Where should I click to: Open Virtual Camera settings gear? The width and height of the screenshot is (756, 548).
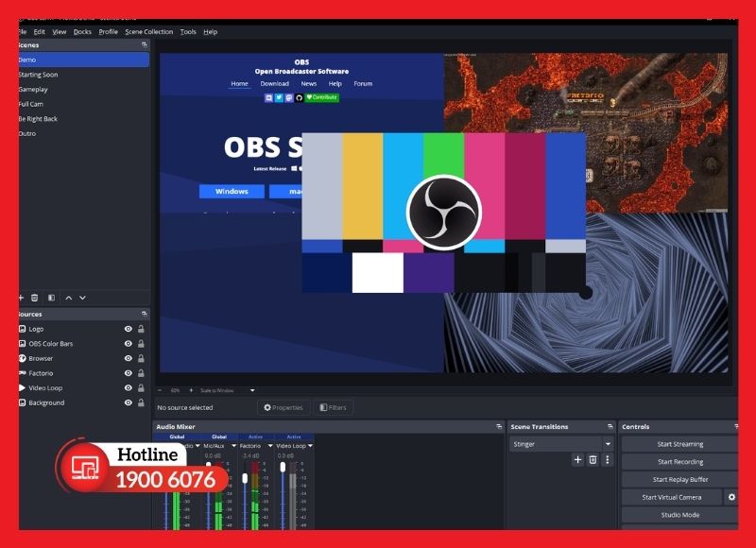(731, 497)
